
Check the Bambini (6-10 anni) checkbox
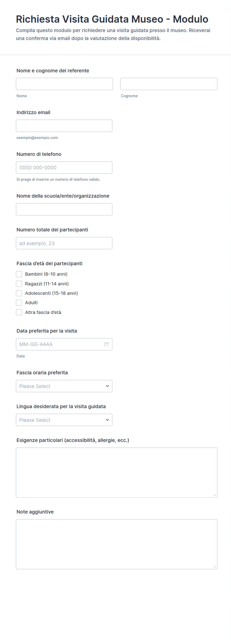[19, 274]
